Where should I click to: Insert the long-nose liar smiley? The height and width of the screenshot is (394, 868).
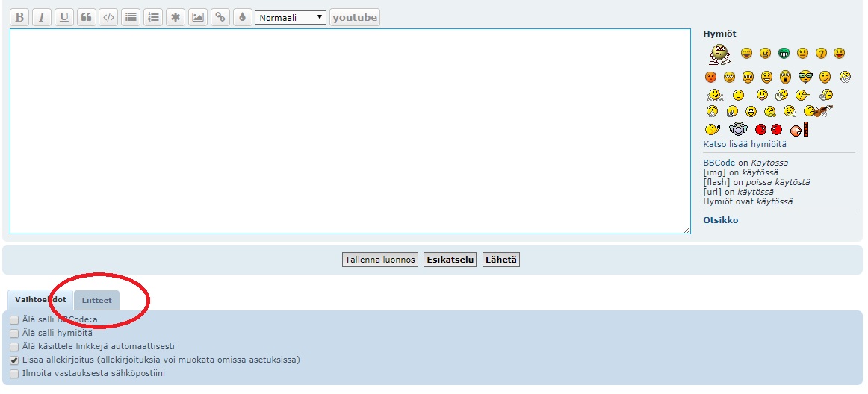[803, 96]
